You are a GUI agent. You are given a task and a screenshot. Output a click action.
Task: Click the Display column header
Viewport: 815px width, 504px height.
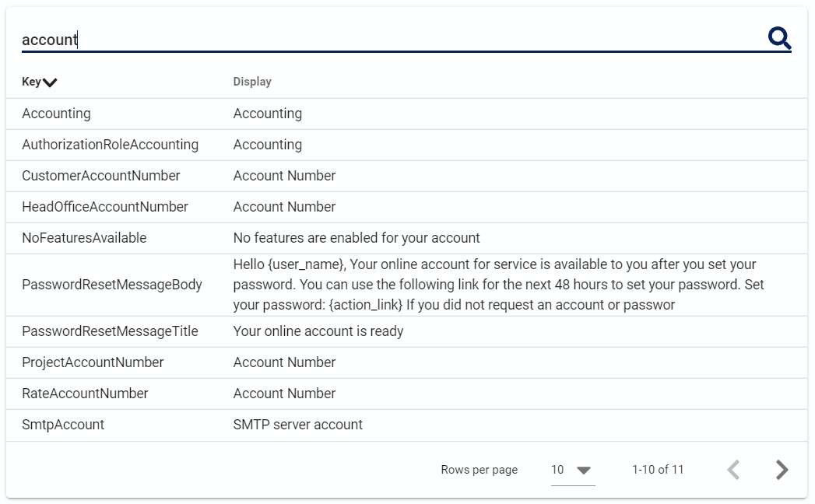[x=252, y=82]
